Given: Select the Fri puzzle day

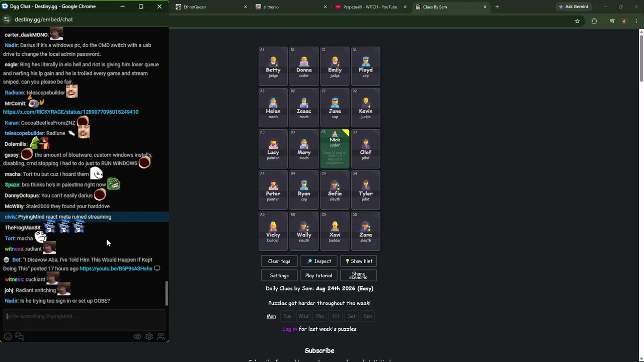Looking at the screenshot, I should tap(336, 316).
